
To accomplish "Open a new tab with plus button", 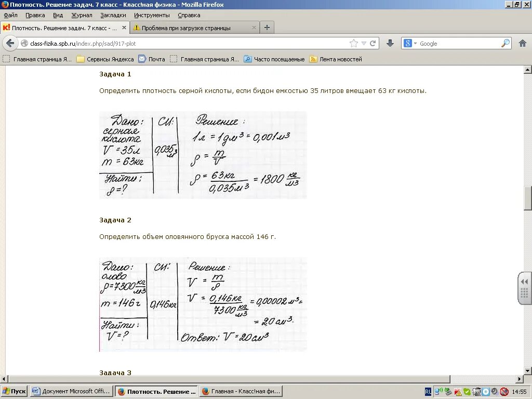I will (267, 28).
